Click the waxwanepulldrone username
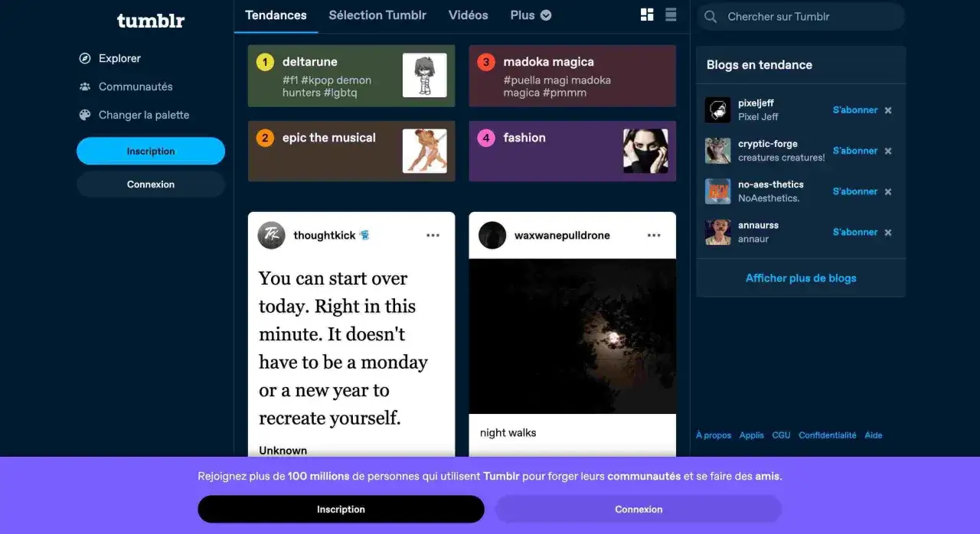This screenshot has width=980, height=534. pos(562,236)
